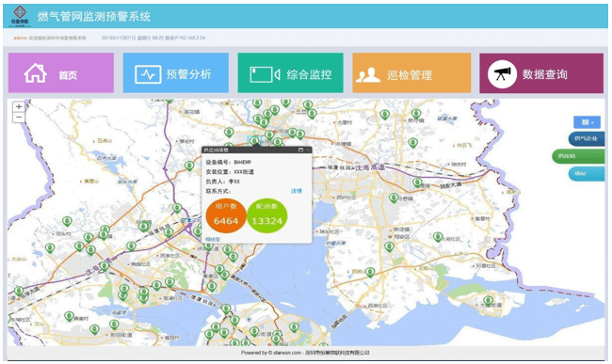The height and width of the screenshot is (364, 612).
Task: Click the 综合监控 monitoring camera icon
Action: pos(265,74)
